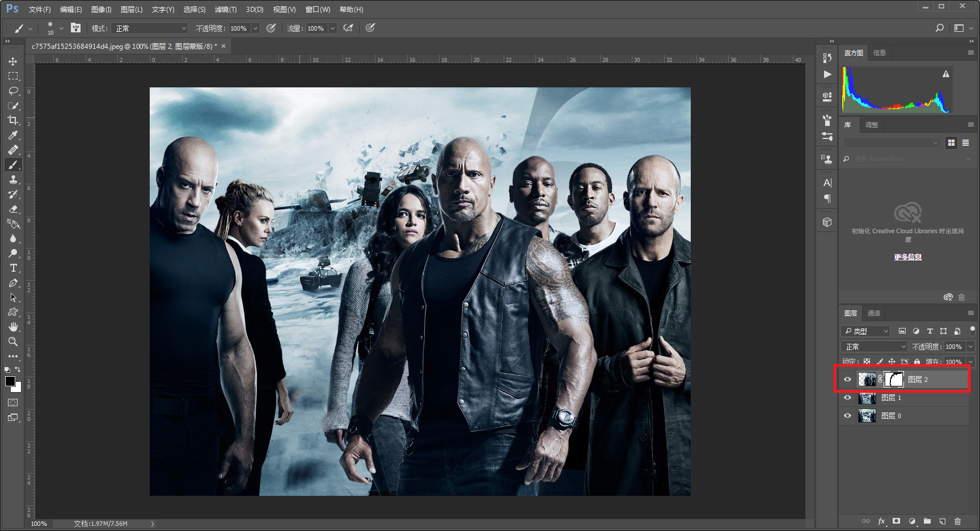980x531 pixels.
Task: Select the 图层 2 layer mask thumbnail
Action: (894, 379)
